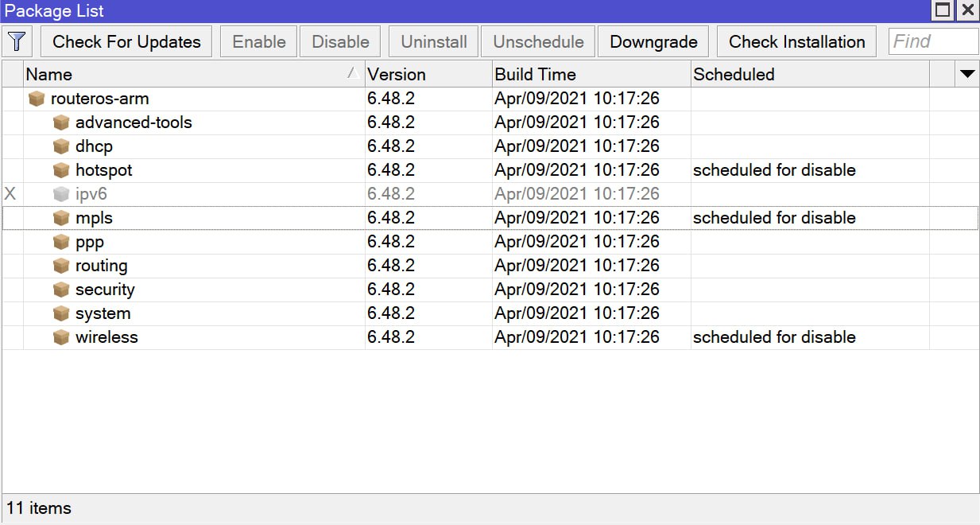Open the filter funnel icon
The image size is (980, 525).
pyautogui.click(x=17, y=41)
